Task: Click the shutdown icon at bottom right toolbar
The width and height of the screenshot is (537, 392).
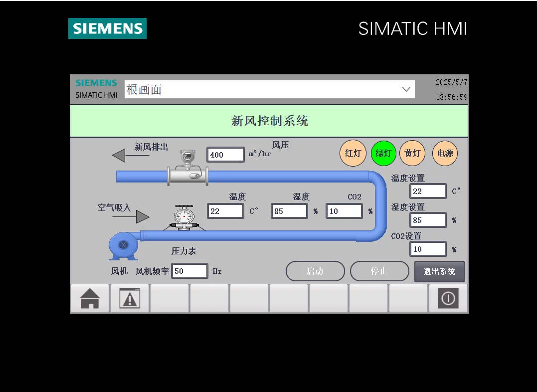Action: (x=447, y=298)
